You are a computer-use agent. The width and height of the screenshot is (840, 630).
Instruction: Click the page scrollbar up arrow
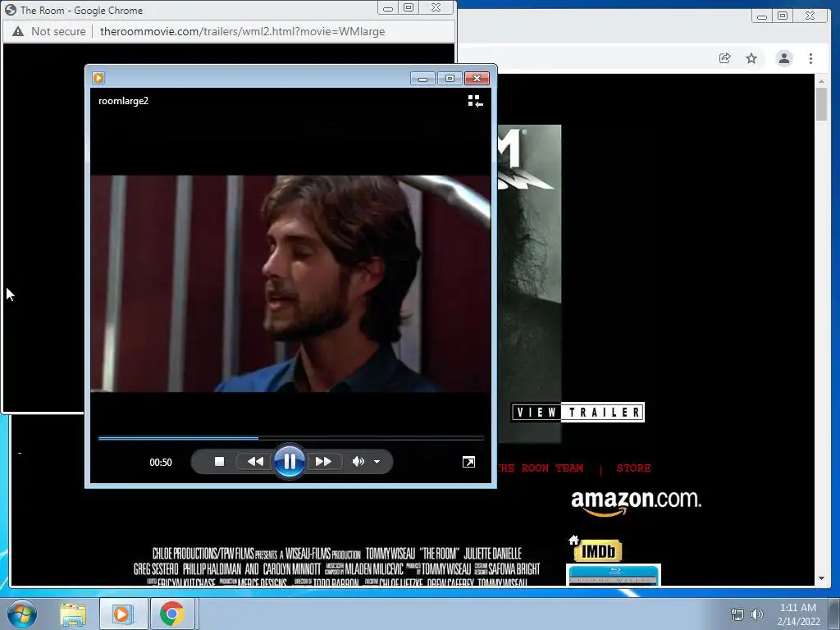tap(821, 81)
